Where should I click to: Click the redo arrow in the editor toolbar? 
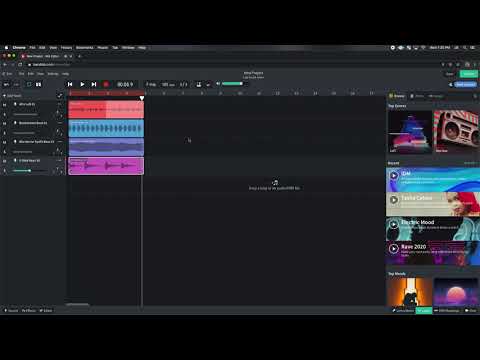[16, 84]
